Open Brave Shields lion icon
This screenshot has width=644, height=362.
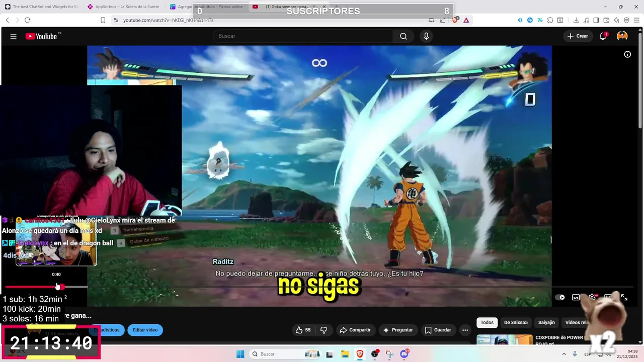pyautogui.click(x=455, y=20)
